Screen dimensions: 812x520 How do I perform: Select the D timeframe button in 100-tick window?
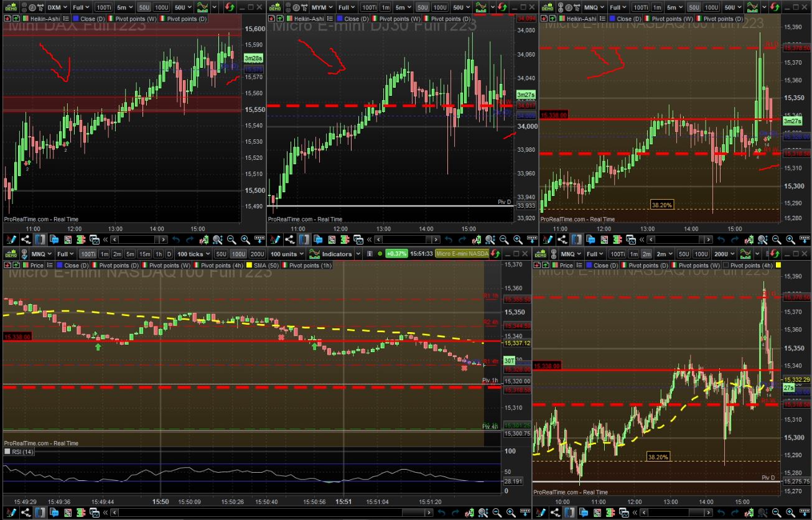(x=169, y=254)
